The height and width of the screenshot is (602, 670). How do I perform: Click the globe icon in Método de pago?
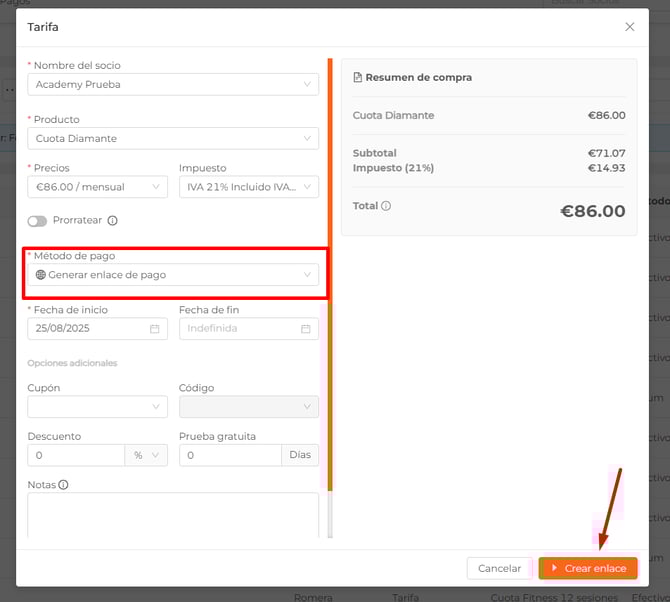(x=41, y=275)
